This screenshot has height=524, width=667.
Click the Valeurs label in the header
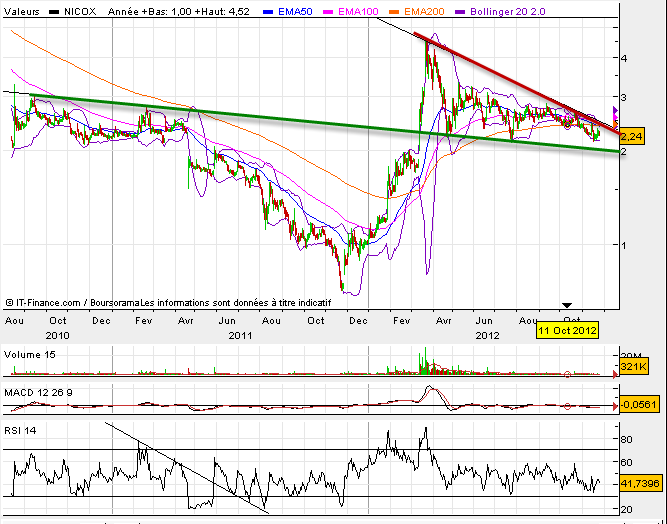24,11
